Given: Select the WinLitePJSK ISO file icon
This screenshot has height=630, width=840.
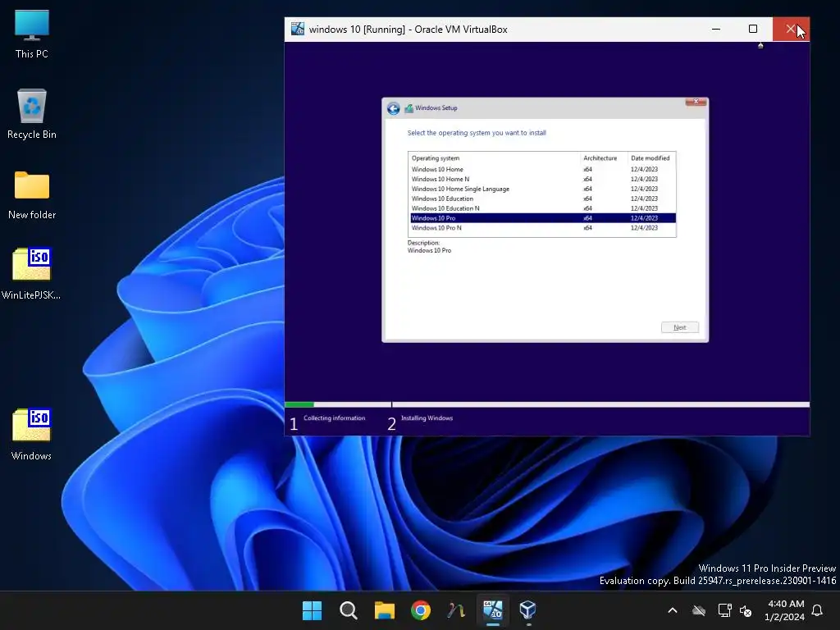Looking at the screenshot, I should click(x=32, y=273).
